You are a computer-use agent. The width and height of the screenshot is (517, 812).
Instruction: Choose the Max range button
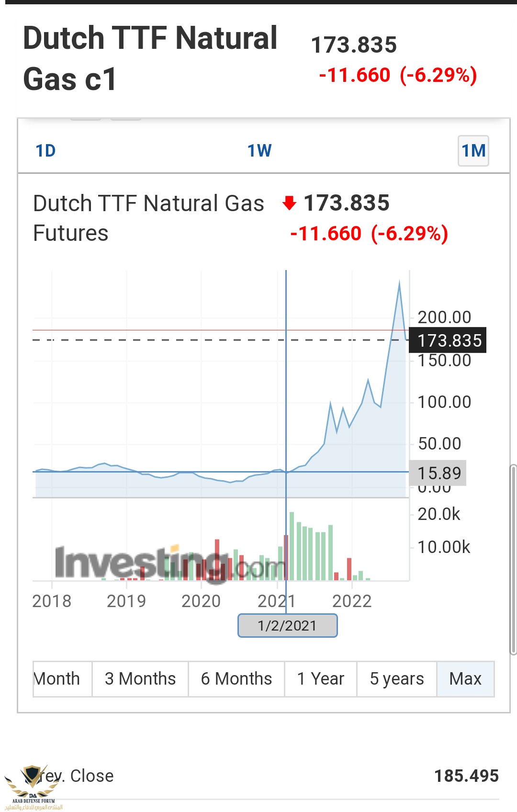(x=465, y=679)
